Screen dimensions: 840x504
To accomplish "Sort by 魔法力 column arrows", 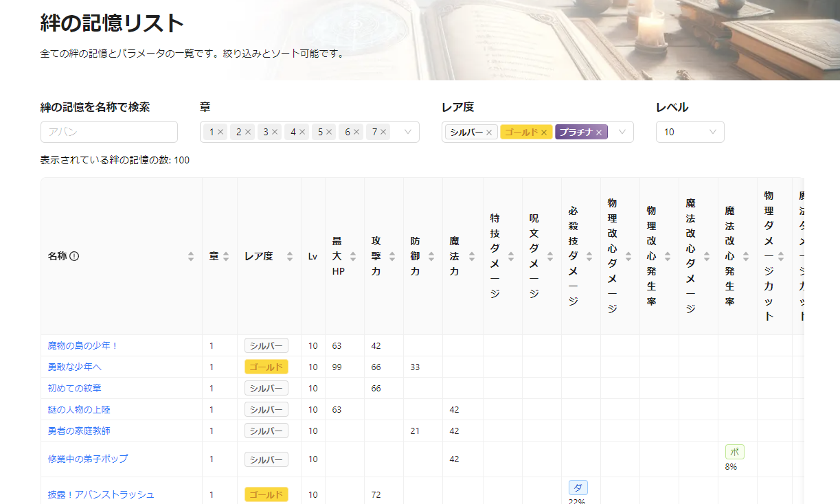I will coord(472,256).
